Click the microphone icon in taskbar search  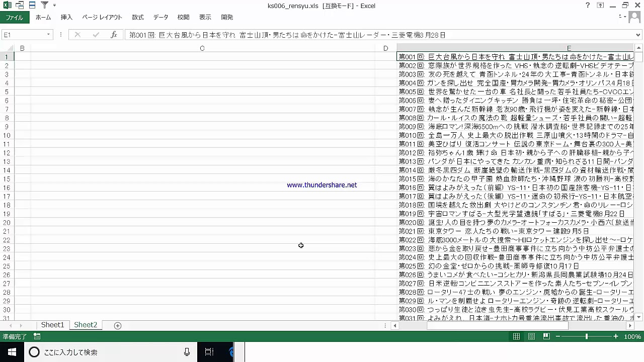click(187, 352)
